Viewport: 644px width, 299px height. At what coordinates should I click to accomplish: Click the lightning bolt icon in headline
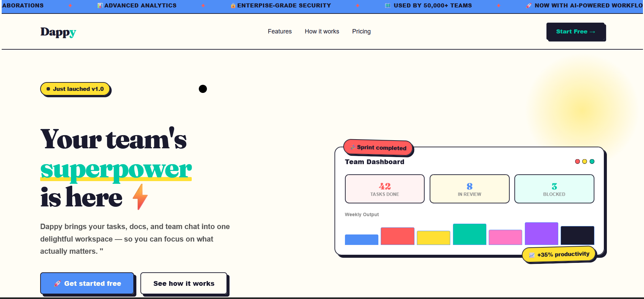click(140, 197)
